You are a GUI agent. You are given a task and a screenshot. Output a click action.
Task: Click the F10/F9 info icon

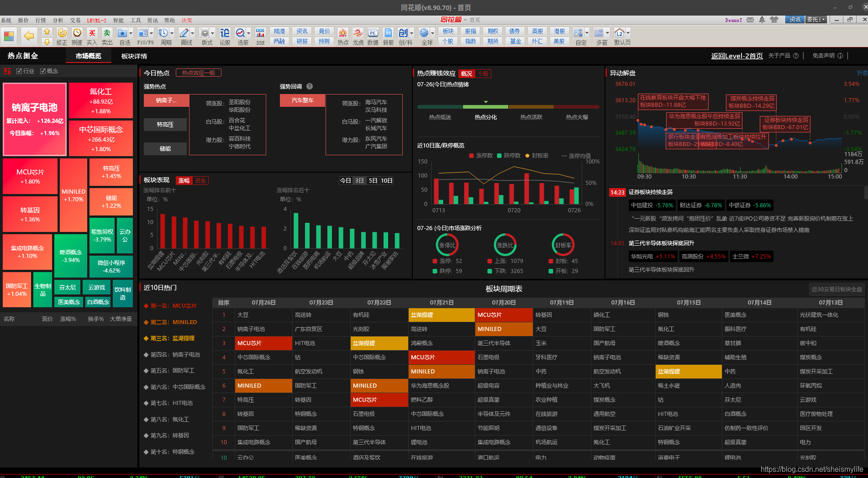coord(142,32)
